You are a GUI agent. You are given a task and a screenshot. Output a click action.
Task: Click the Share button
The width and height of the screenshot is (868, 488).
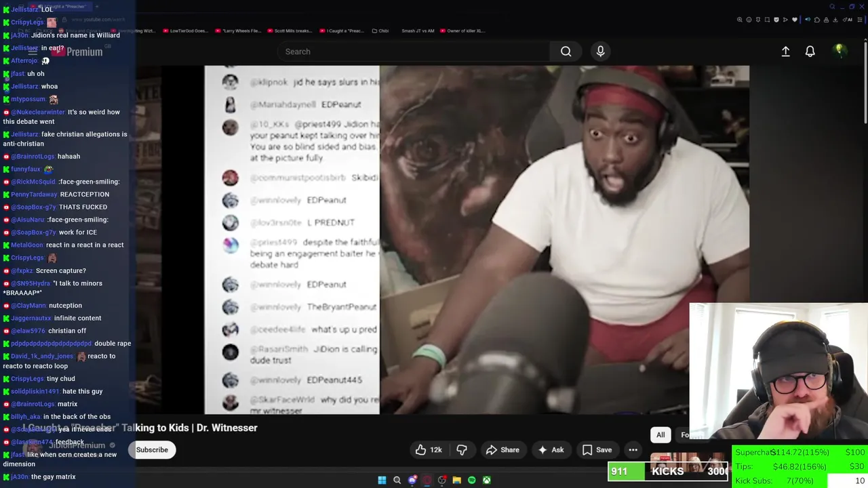[502, 450]
